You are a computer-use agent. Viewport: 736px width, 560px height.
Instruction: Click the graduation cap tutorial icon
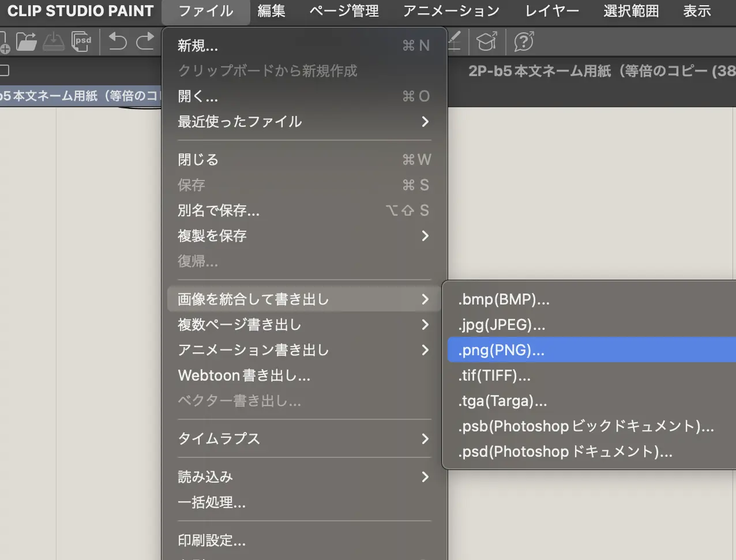coord(487,42)
